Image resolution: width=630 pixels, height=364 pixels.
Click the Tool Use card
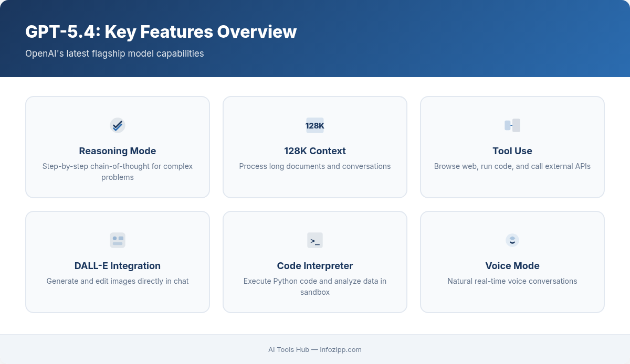point(512,147)
